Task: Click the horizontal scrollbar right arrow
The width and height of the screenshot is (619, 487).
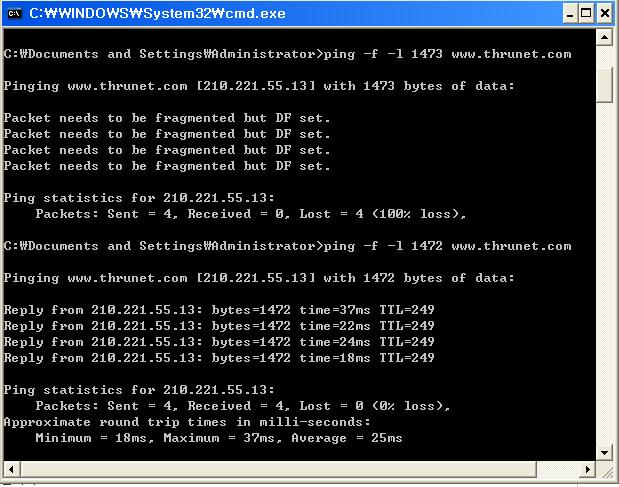Action: tap(588, 469)
